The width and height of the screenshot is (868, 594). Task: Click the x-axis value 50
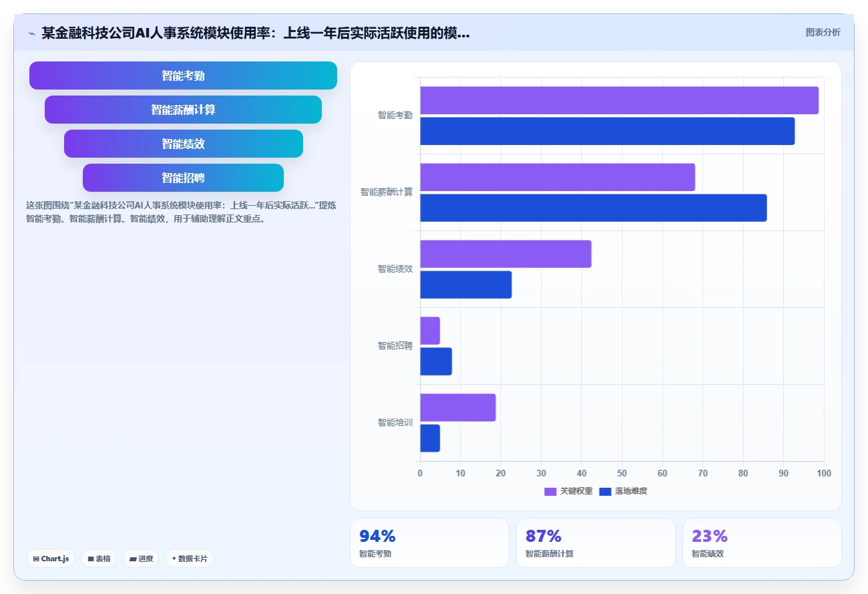(622, 473)
